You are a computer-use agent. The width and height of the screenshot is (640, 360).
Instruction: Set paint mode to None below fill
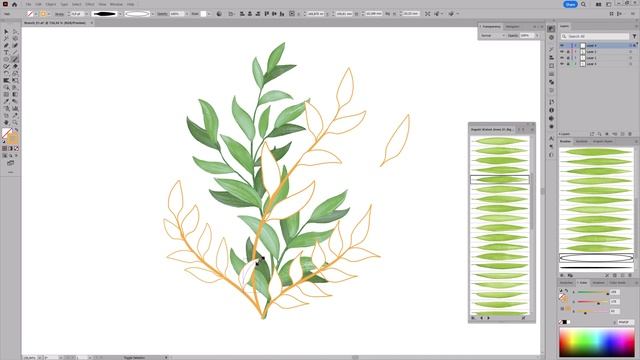pos(16,149)
